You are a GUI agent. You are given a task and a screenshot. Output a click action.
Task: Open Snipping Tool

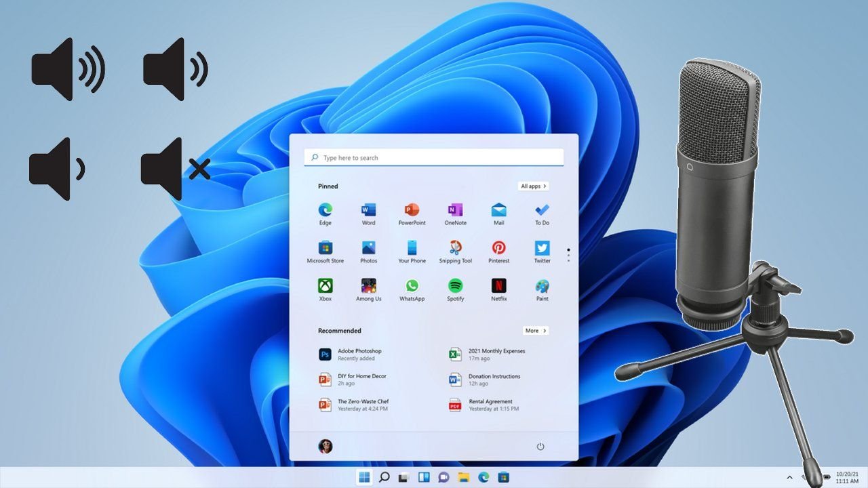click(x=456, y=252)
